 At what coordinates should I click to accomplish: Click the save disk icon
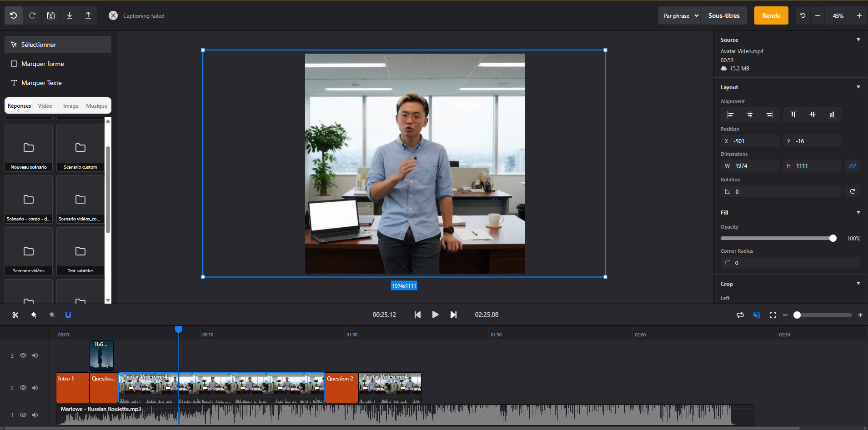51,15
